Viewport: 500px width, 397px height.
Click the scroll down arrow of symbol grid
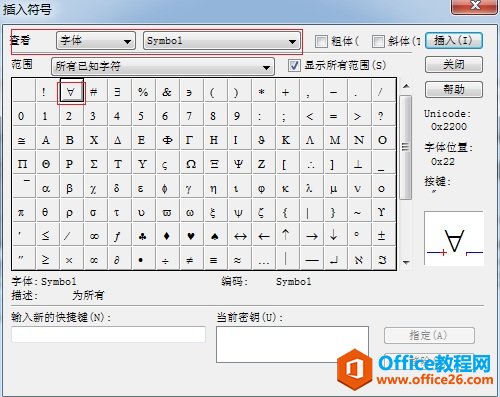tap(406, 262)
